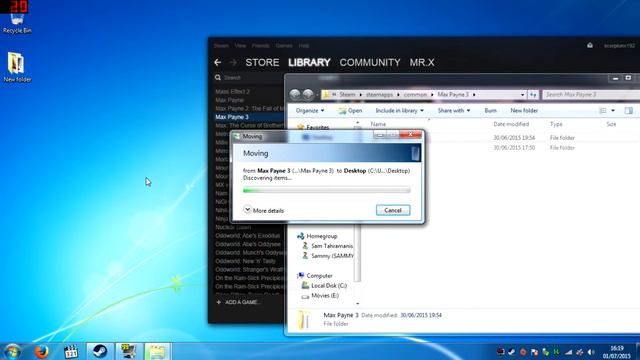Open the clapperboard app in taskbar
Viewport: 640px width, 360px height.
71,351
